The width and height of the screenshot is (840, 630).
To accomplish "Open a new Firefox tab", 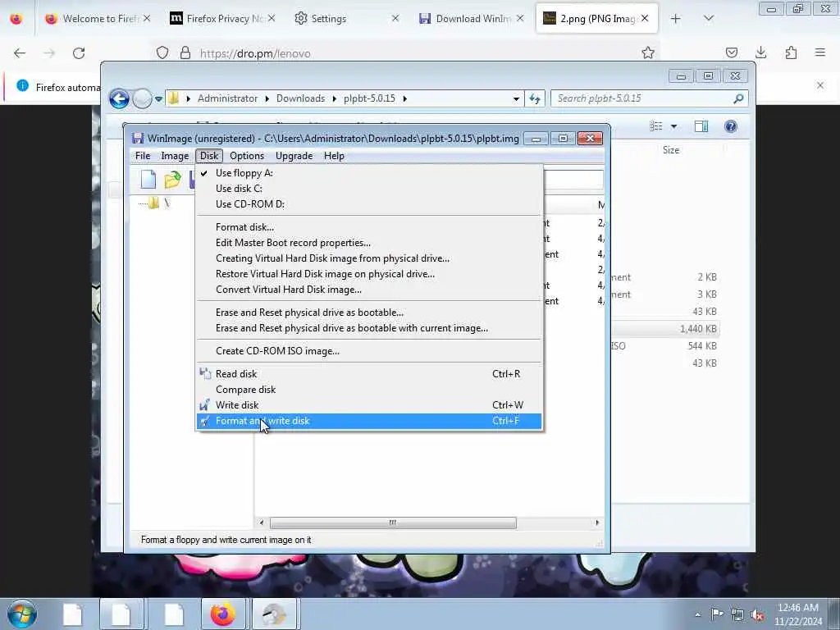I will (676, 19).
